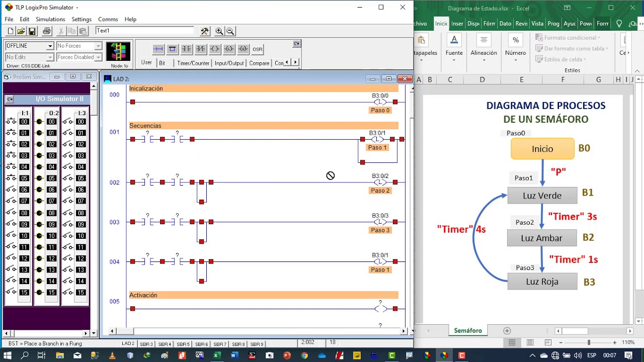The image size is (644, 362).
Task: Zoom in with the magnifier plus icon
Action: click(x=219, y=31)
